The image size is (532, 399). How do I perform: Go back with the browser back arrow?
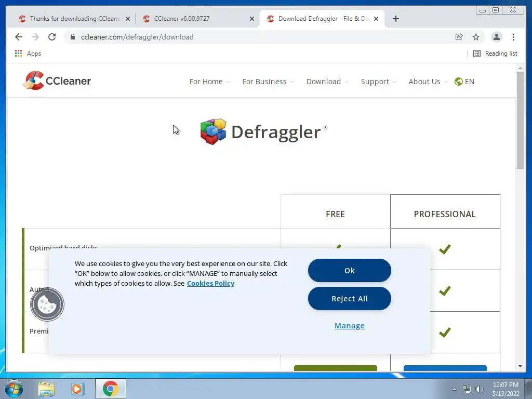point(19,37)
